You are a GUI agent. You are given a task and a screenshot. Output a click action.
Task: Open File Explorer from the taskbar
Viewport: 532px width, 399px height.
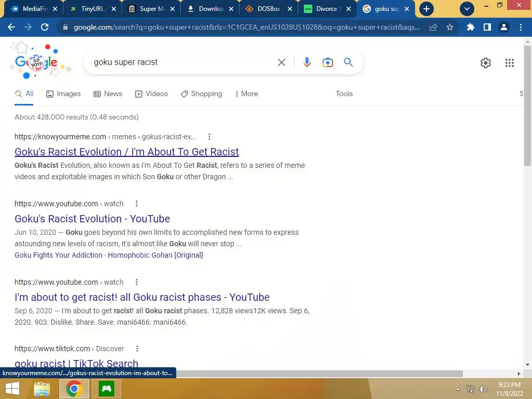[x=42, y=389]
